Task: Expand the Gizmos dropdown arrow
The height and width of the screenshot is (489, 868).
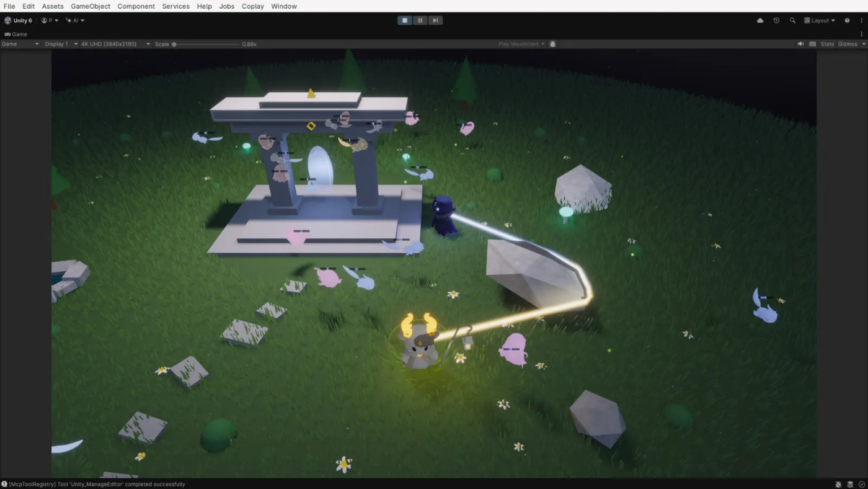Action: [x=863, y=44]
